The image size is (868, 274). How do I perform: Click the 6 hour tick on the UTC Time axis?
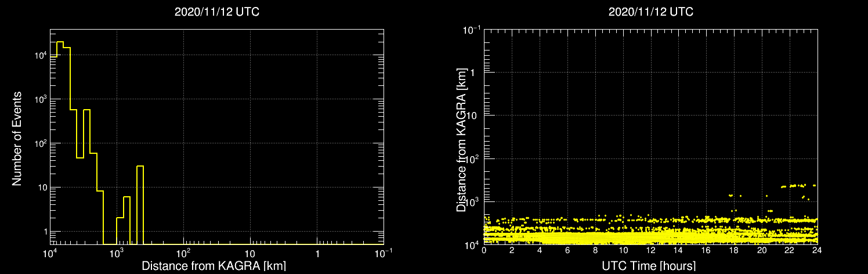pyautogui.click(x=567, y=251)
